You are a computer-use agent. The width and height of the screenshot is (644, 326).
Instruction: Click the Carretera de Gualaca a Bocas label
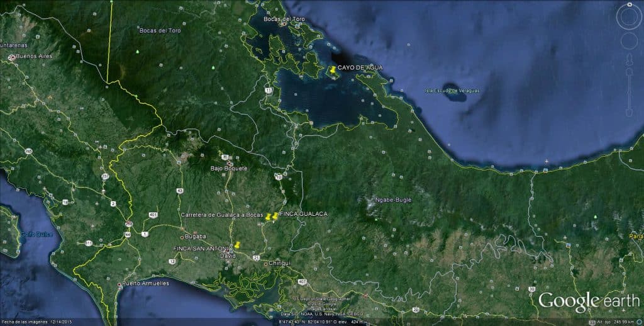click(222, 215)
